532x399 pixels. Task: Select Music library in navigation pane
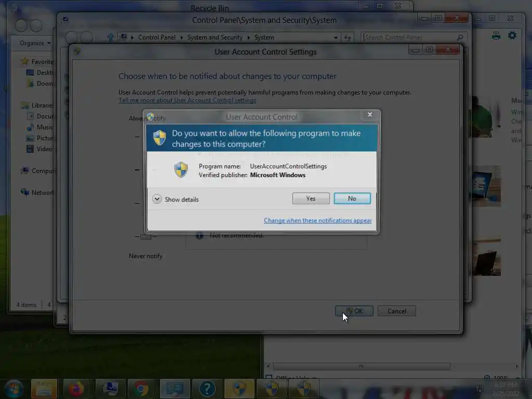40,127
